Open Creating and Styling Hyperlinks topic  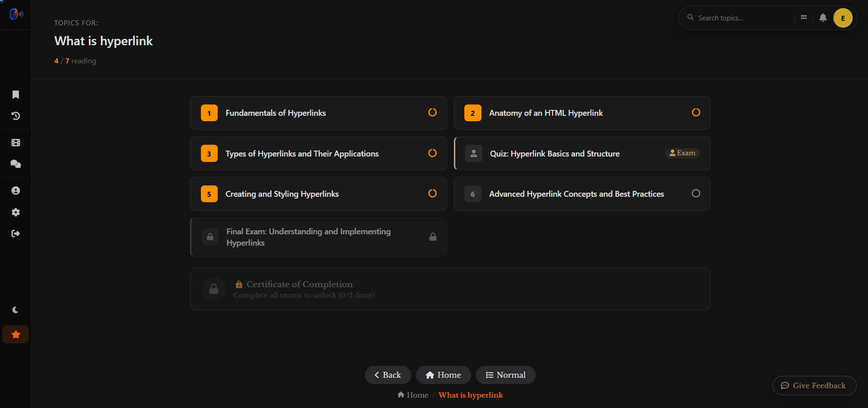319,194
